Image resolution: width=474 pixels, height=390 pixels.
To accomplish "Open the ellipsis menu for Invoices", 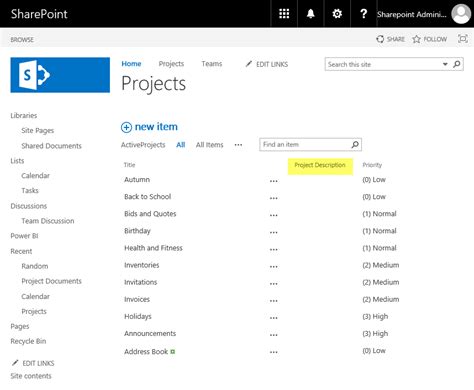I will 274,301.
